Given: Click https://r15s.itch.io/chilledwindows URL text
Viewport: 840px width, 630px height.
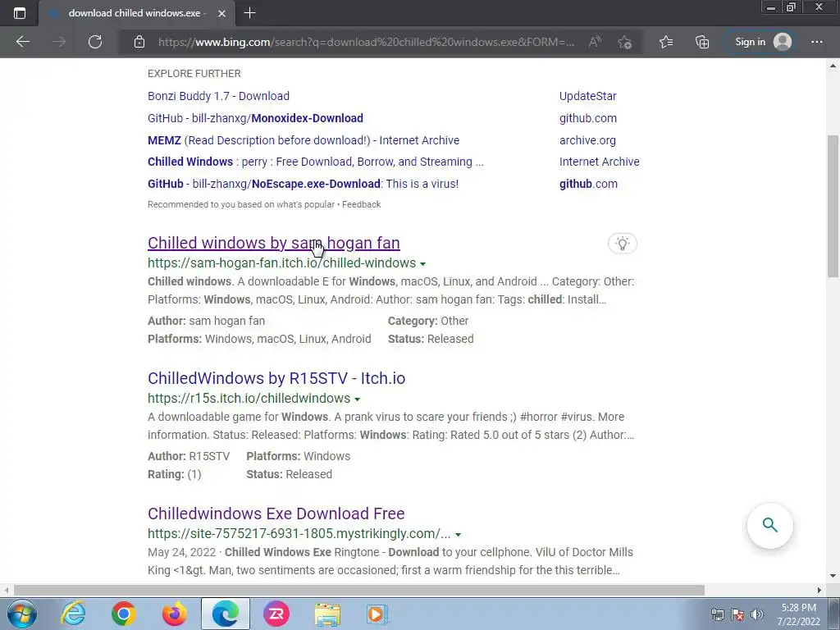Looking at the screenshot, I should point(249,399).
